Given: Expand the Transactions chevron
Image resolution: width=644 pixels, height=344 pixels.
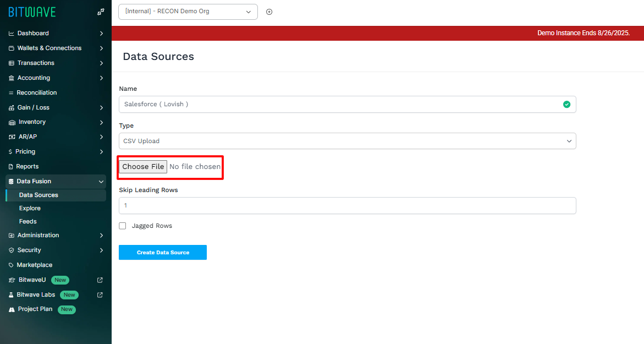Looking at the screenshot, I should [101, 63].
